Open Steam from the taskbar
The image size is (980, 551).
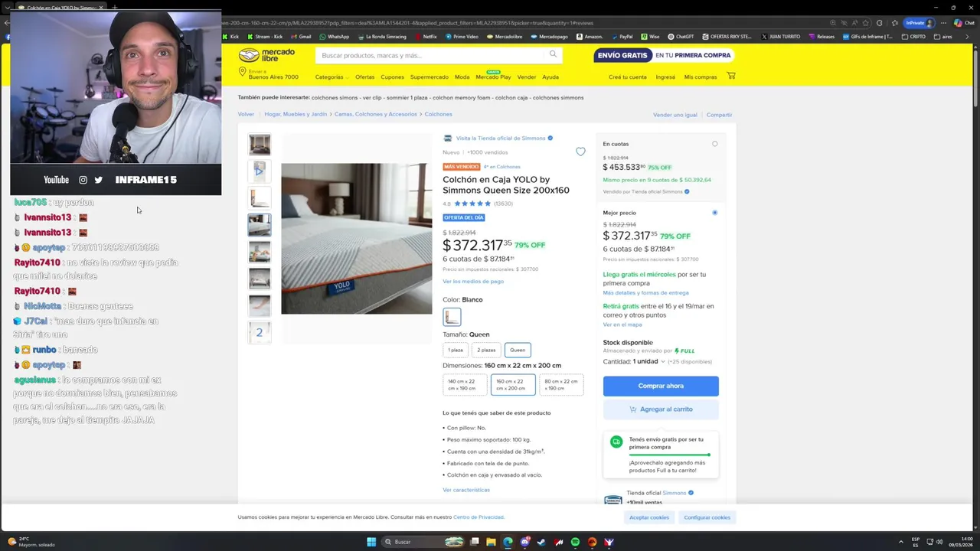point(541,542)
